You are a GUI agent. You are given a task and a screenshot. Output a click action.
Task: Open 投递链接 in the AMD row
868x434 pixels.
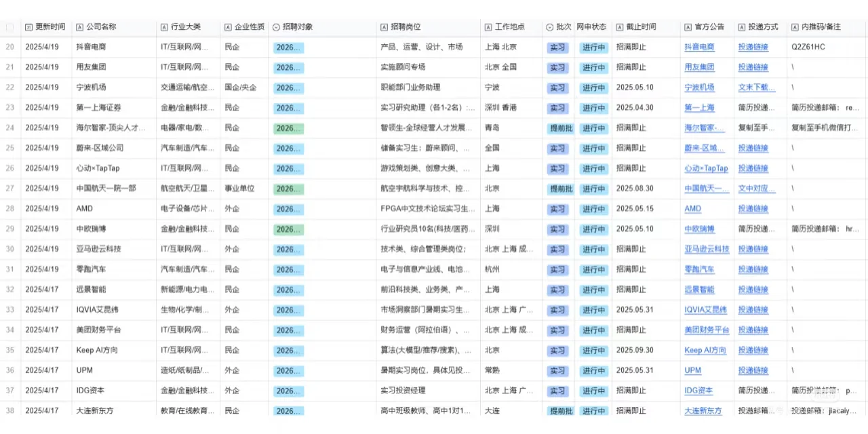pyautogui.click(x=753, y=209)
